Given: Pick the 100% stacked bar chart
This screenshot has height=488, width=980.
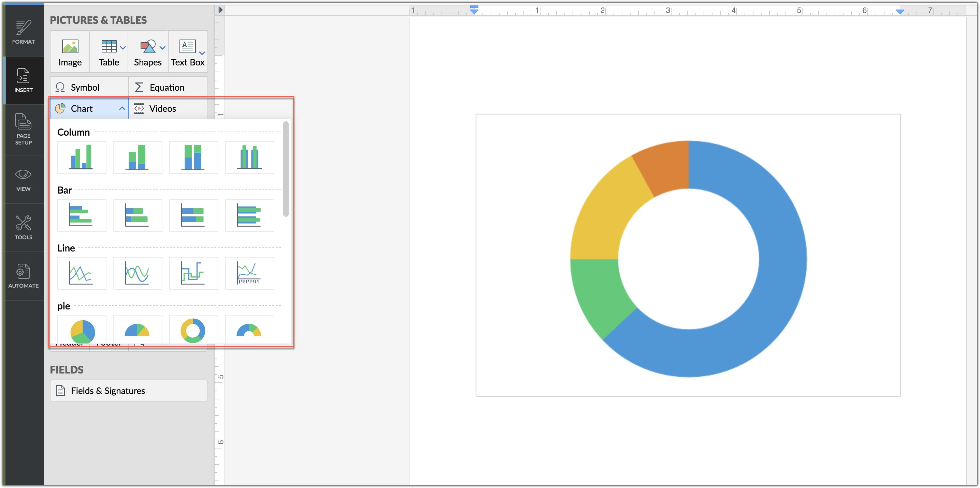Looking at the screenshot, I should (193, 215).
